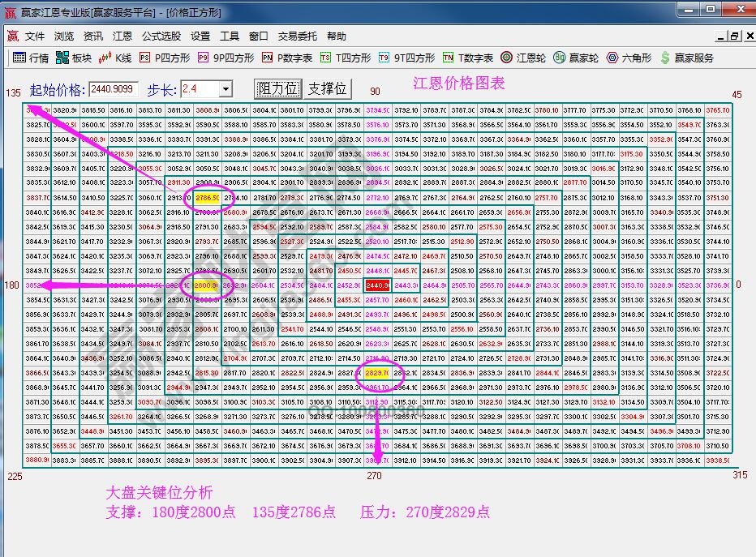This screenshot has height=557, width=756.
Task: Open the 公式选股 menu
Action: pos(161,36)
